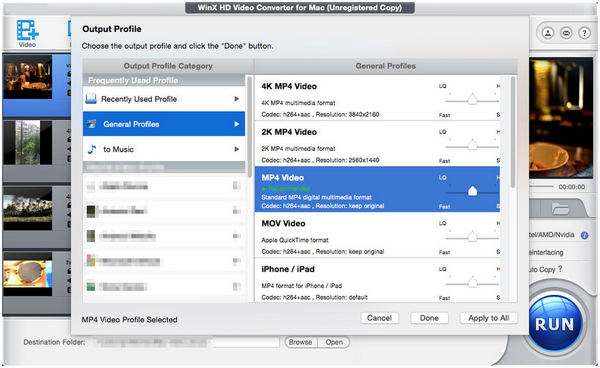
Task: Click the iPhone / iPad quality slider
Action: tap(473, 283)
